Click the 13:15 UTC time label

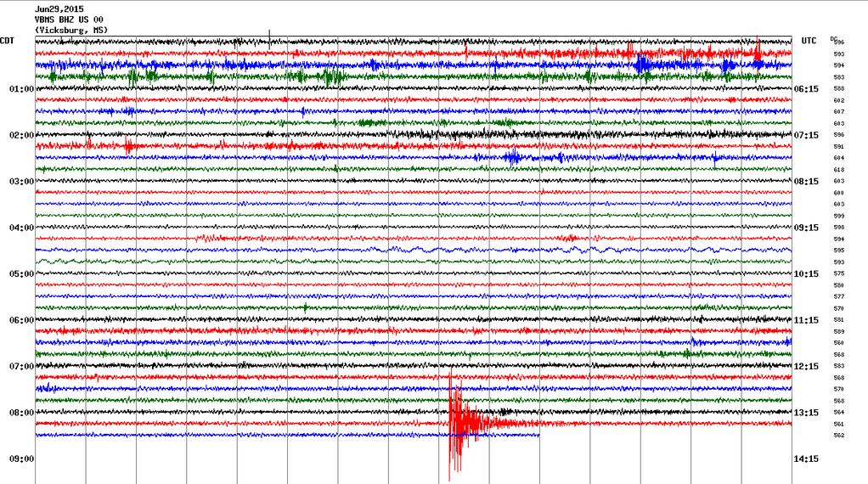point(806,412)
